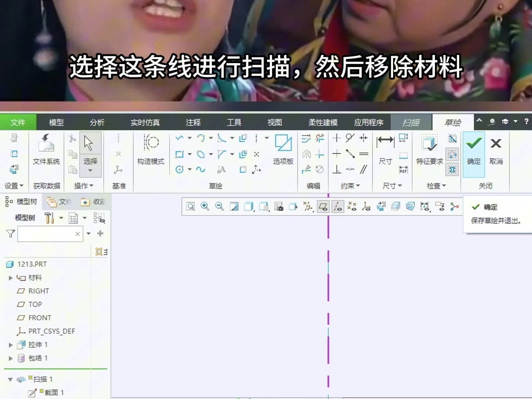
Task: Click inside the model tree search filter box
Action: (49, 233)
